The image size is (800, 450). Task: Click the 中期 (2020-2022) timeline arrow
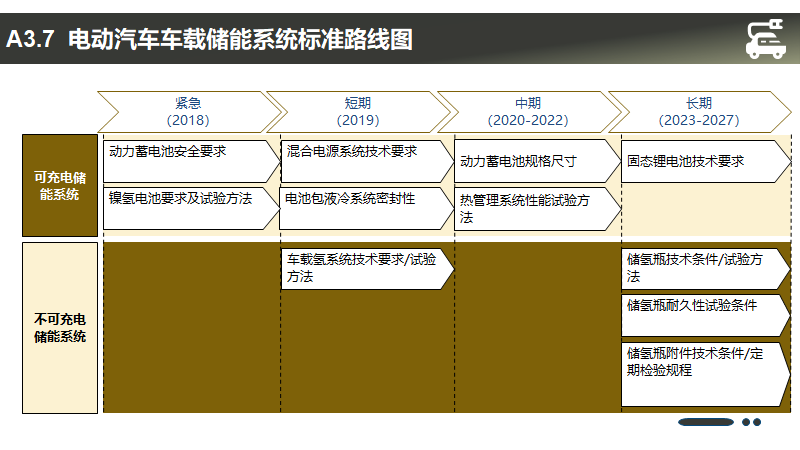tap(529, 112)
